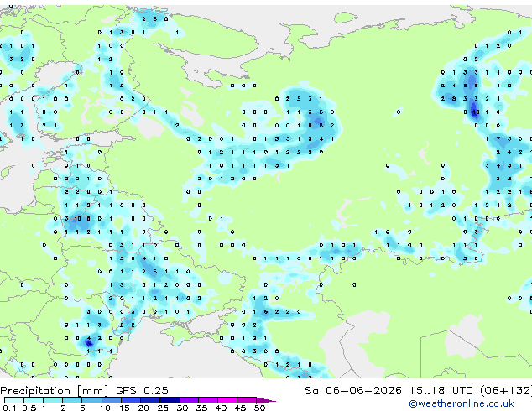Click the '0.1' legend label
Viewport: 532px width, 411px height.
[9, 408]
